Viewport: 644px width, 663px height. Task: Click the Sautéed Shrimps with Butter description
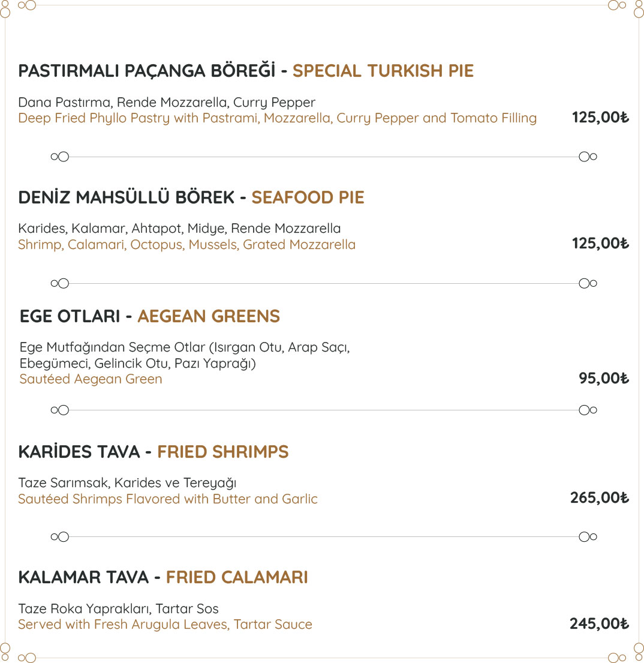pyautogui.click(x=168, y=499)
